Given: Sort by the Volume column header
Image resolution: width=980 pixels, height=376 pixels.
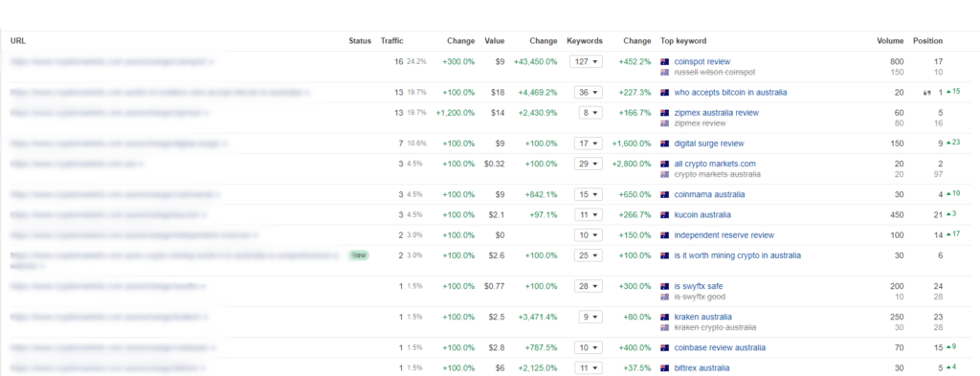Looking at the screenshot, I should (890, 41).
